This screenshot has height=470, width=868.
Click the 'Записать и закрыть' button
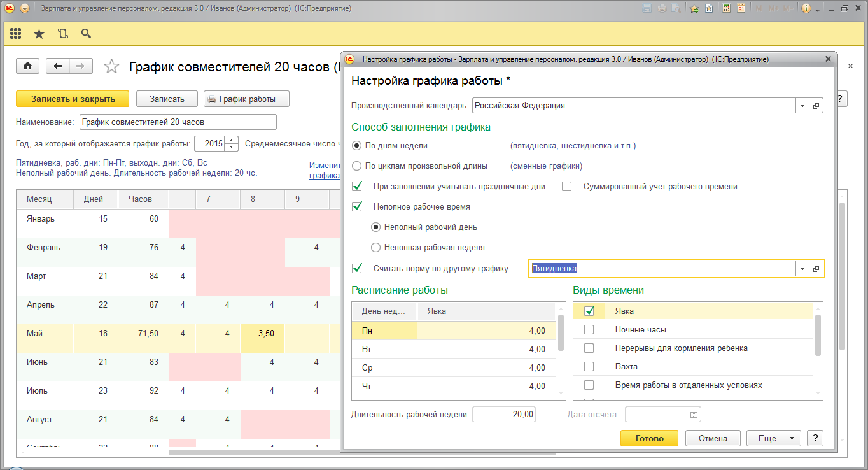point(73,99)
